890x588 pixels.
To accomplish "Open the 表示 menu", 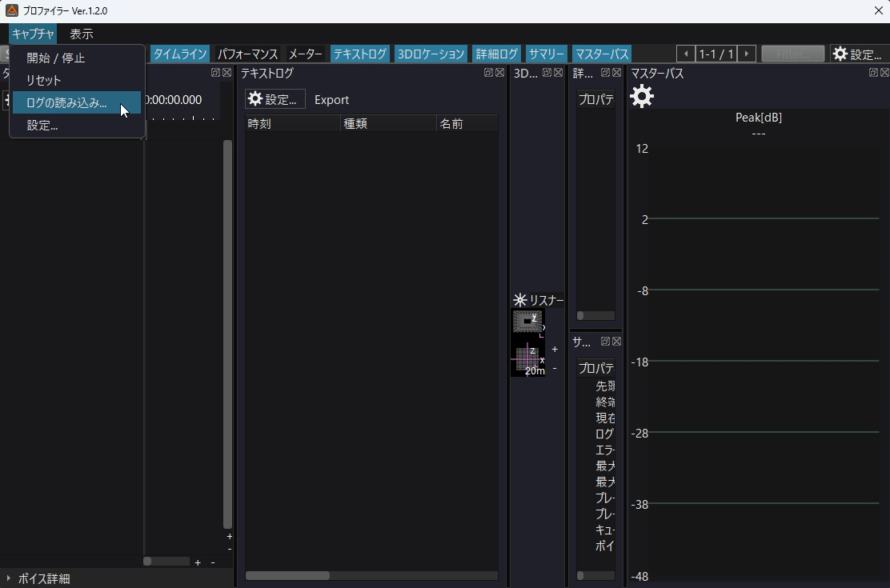I will (x=81, y=34).
